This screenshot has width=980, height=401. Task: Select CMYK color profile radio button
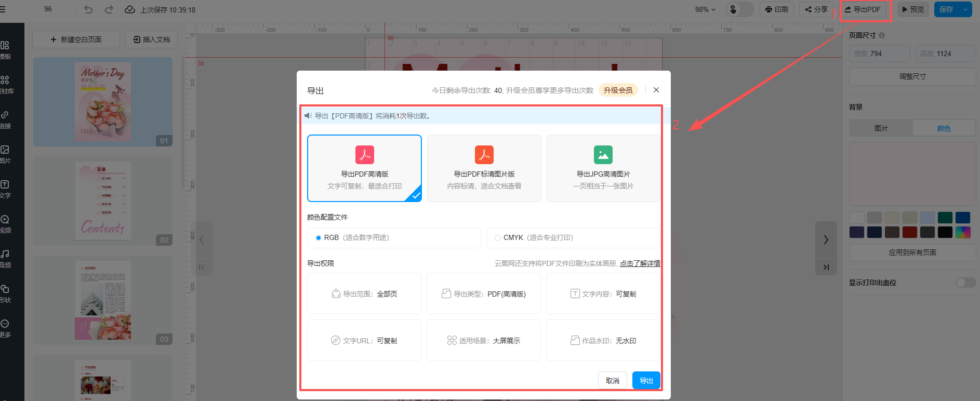tap(498, 238)
